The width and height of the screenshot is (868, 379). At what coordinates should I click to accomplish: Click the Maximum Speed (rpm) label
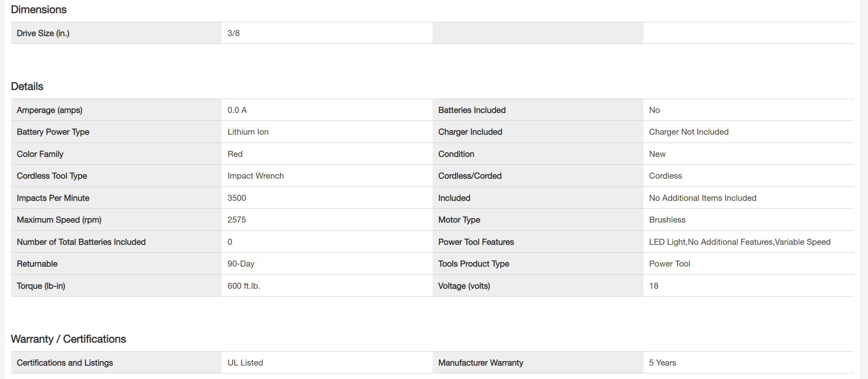tap(59, 220)
